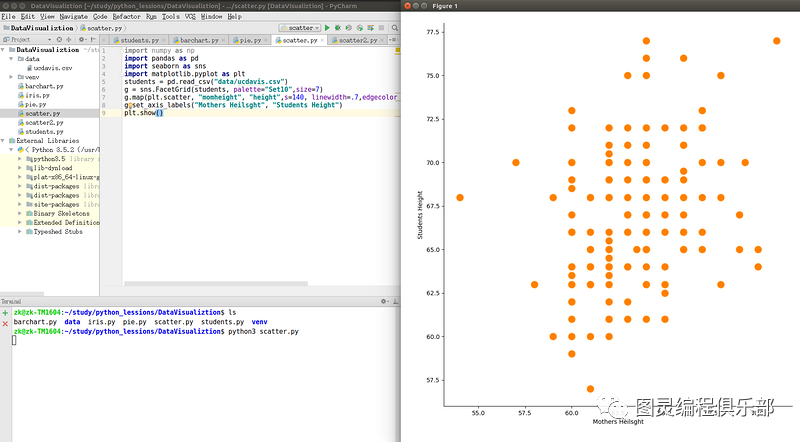Click the profile run icon in toolbar
The image size is (800, 442).
coord(360,28)
